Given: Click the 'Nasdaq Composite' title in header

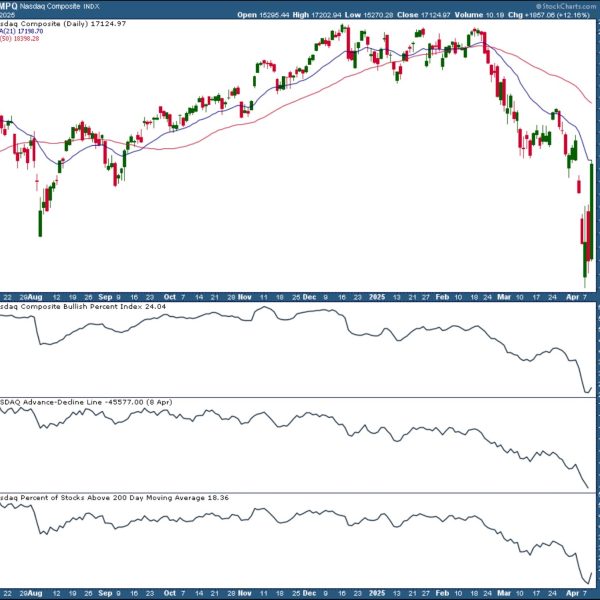Looking at the screenshot, I should click(x=50, y=7).
